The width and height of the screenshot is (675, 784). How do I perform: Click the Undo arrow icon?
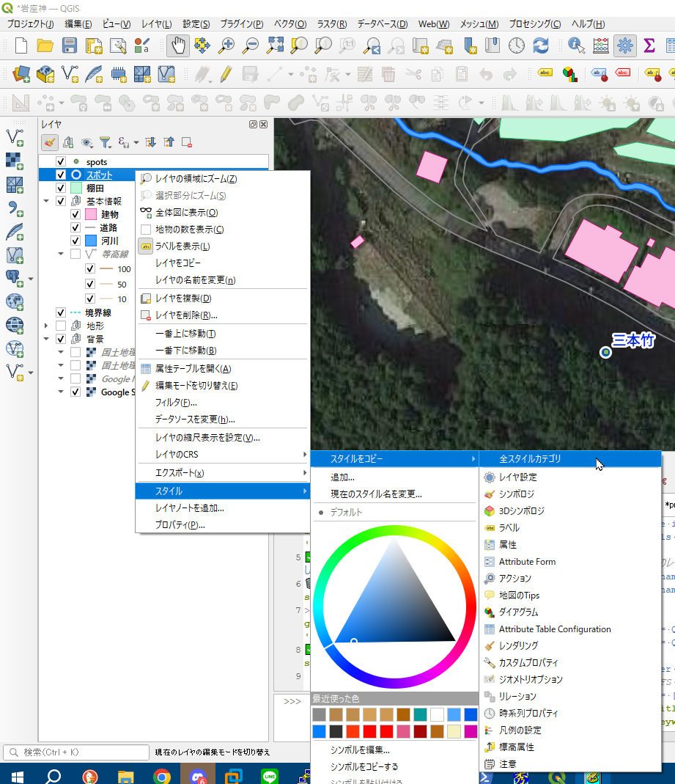[486, 75]
